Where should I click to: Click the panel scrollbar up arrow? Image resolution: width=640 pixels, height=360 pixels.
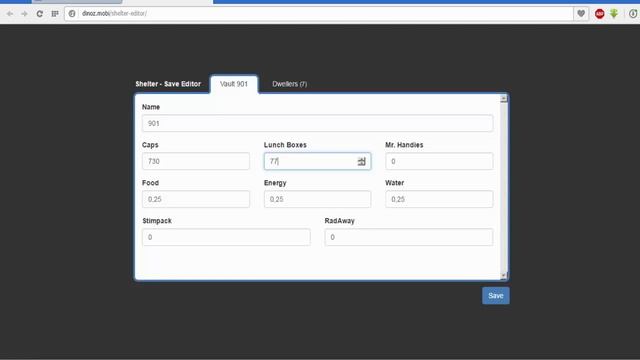504,98
